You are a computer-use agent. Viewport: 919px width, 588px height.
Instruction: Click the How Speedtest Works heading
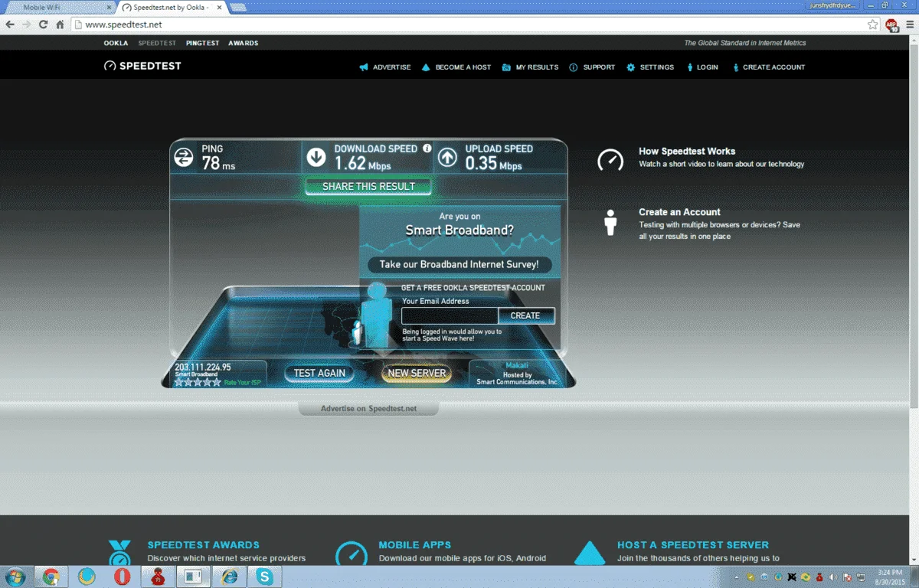[687, 152]
